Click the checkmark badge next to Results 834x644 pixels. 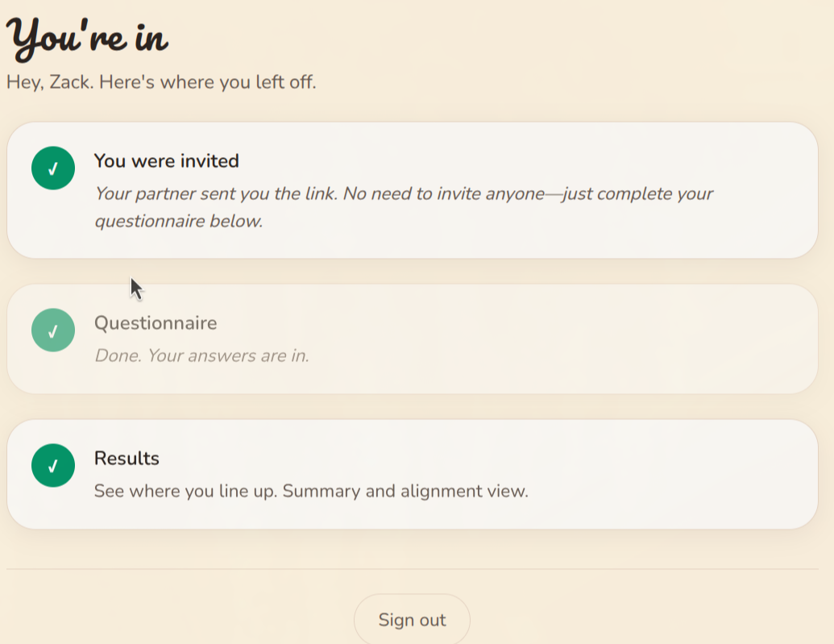[x=52, y=465]
